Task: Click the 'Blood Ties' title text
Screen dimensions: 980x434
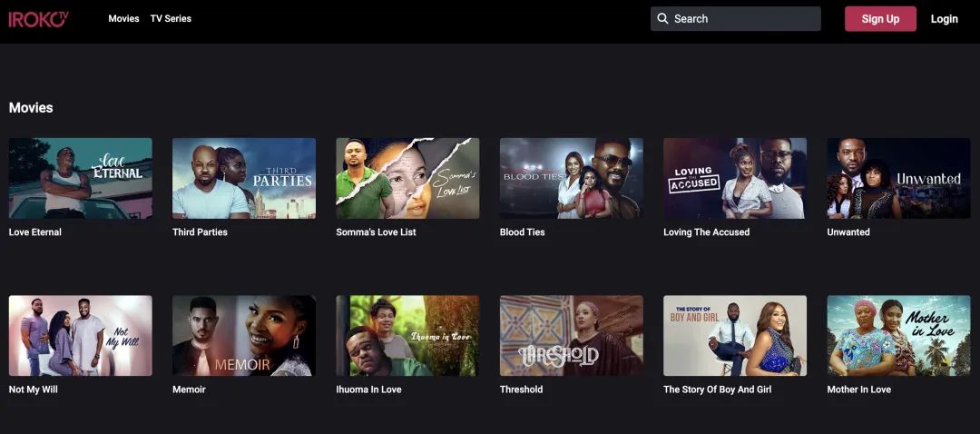Action: 522,232
